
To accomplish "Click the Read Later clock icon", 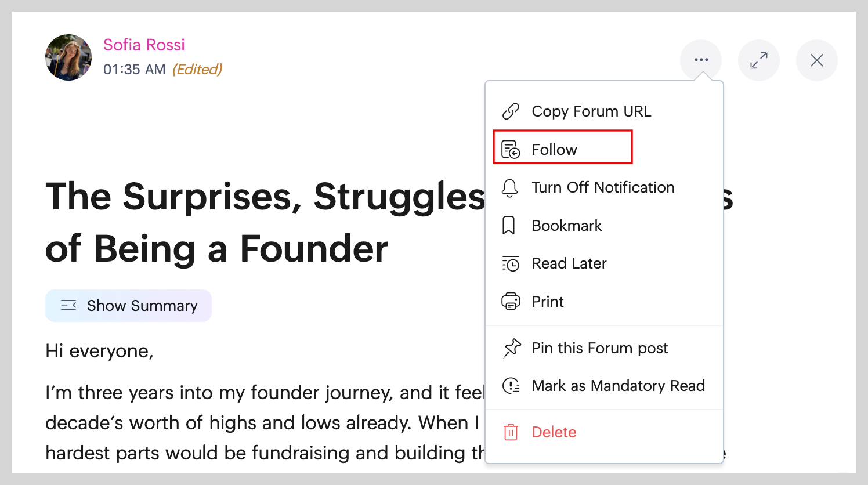I will coord(511,264).
